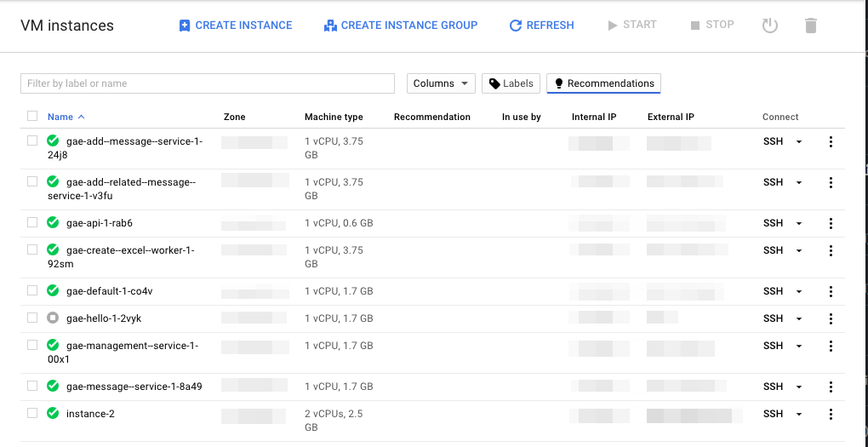
Task: Select the checkbox next to instance-2
Action: pos(32,413)
